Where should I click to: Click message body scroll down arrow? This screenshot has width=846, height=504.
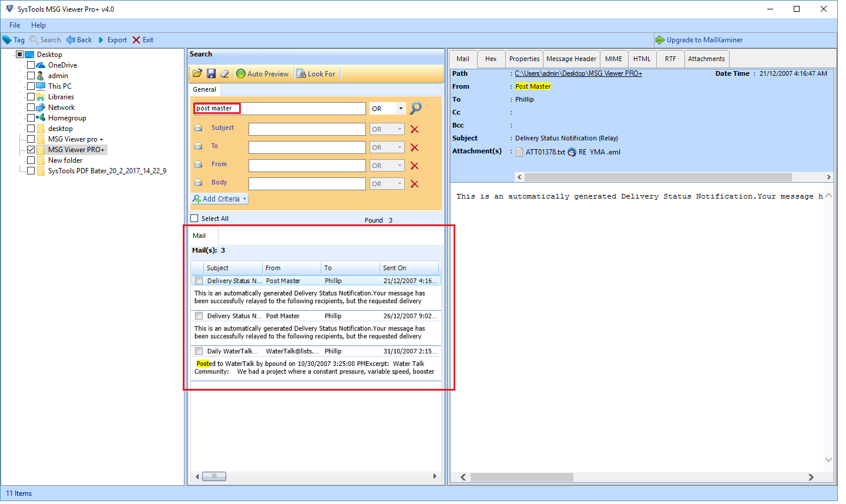[x=828, y=460]
